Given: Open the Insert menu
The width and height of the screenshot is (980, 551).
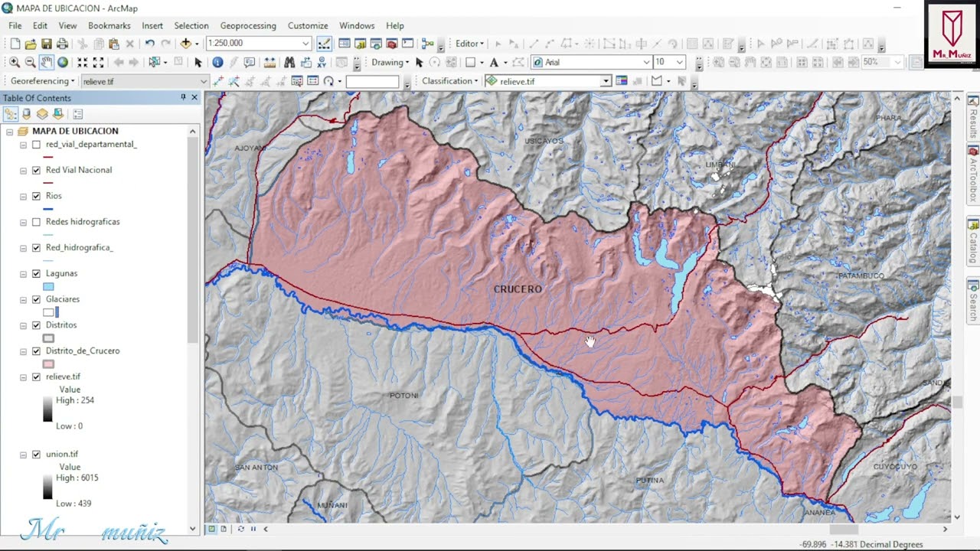Looking at the screenshot, I should coord(152,25).
